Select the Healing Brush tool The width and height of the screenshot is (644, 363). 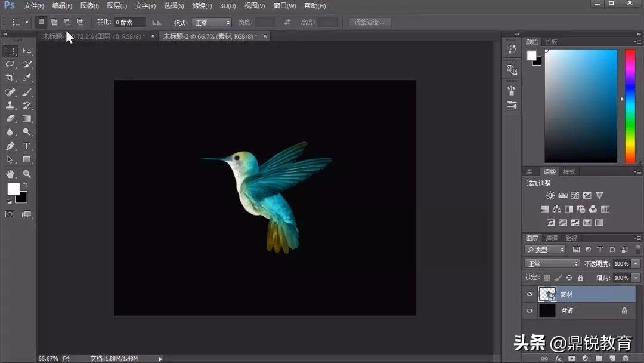pyautogui.click(x=10, y=93)
